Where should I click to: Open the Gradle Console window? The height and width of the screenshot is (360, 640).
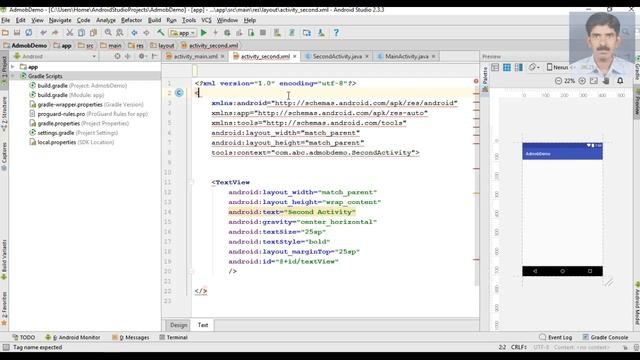(x=605, y=337)
